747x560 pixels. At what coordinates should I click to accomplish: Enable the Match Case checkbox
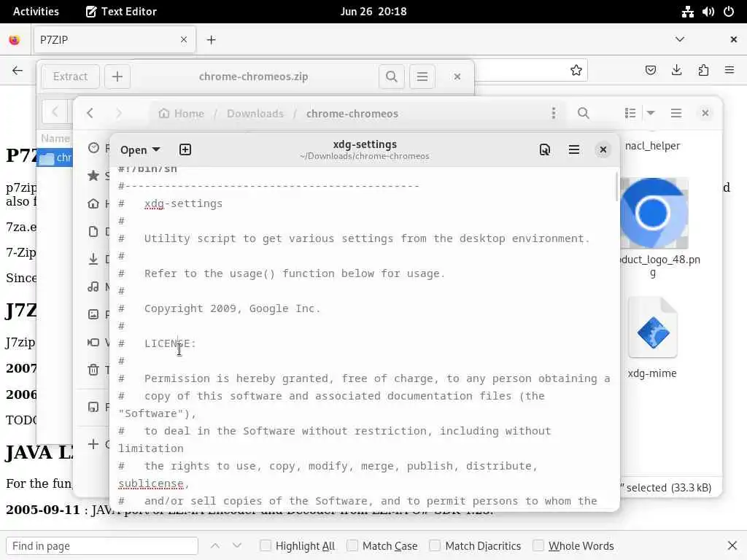[352, 545]
